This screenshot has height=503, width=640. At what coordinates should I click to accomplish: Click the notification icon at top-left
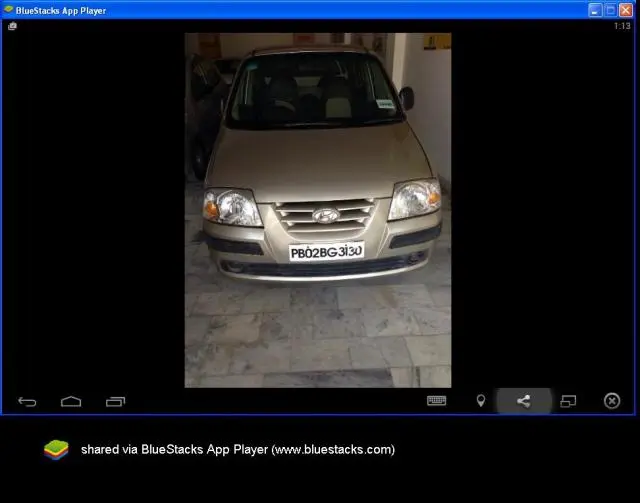coord(12,26)
